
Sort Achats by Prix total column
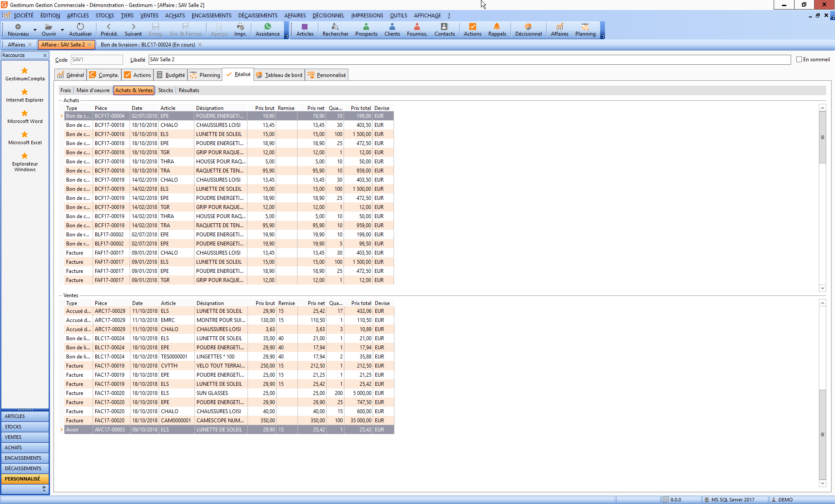pos(361,108)
